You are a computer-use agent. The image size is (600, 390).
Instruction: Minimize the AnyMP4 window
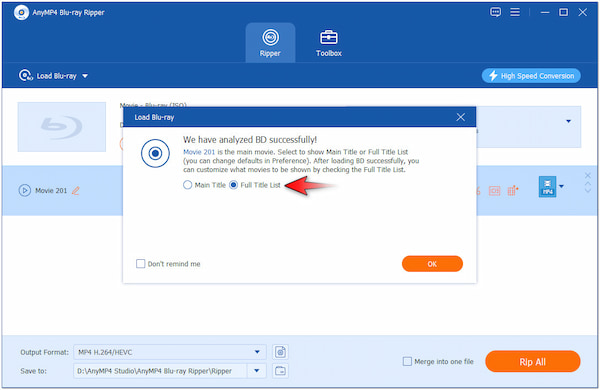(x=545, y=12)
